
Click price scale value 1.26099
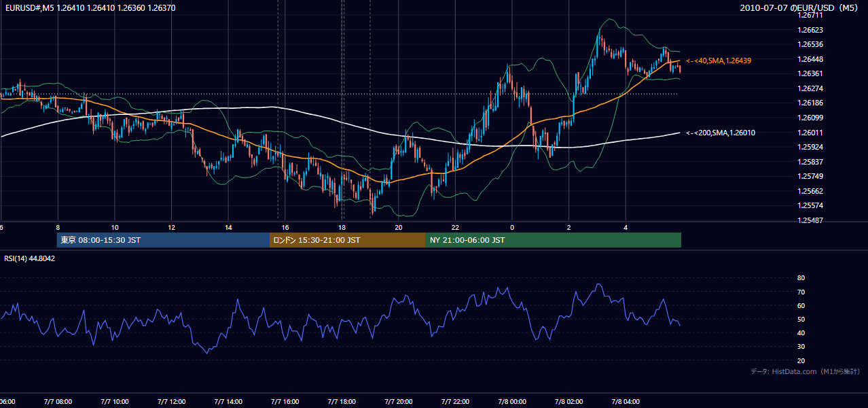(810, 118)
